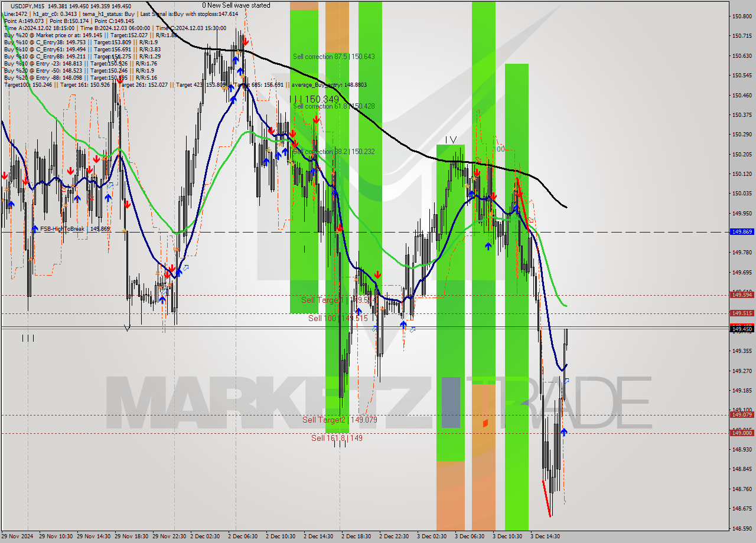The width and height of the screenshot is (756, 543).
Task: Click the '3 Dec 10:30' time label
Action: point(507,537)
